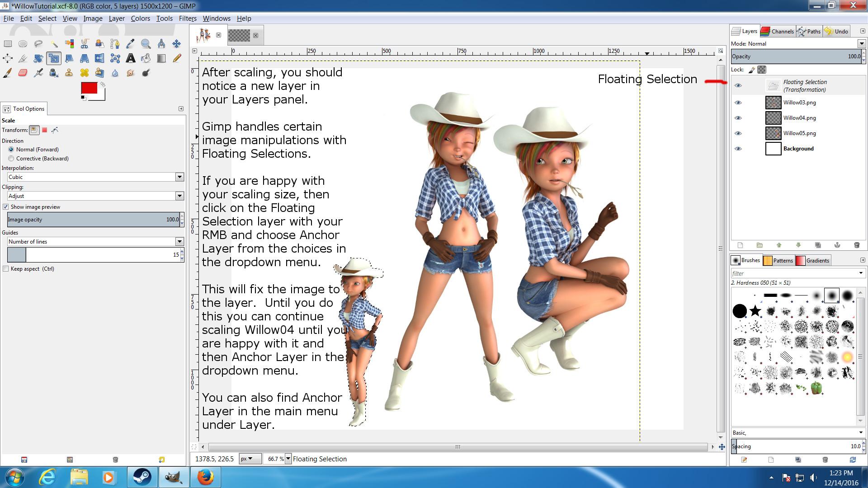The width and height of the screenshot is (868, 488).
Task: Open the Interpolation Cubic dropdown
Action: (x=179, y=177)
